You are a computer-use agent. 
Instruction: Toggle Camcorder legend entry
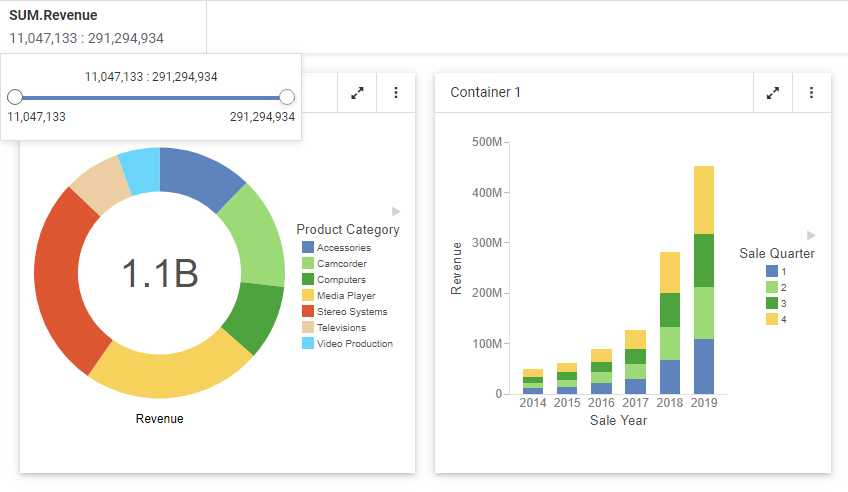point(341,264)
